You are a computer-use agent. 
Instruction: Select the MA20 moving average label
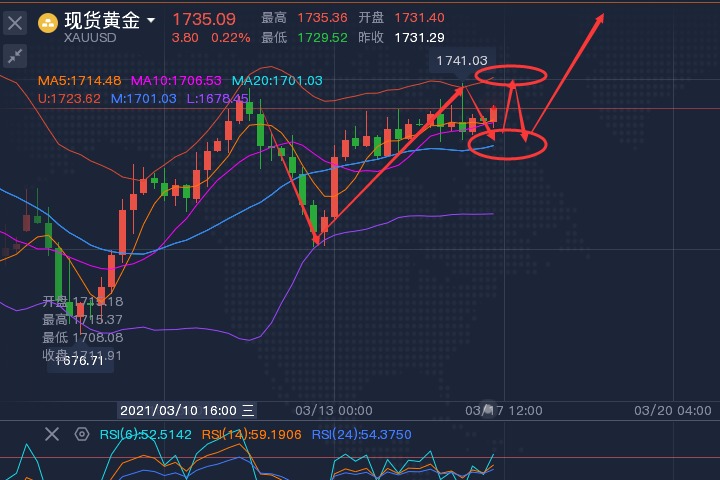pyautogui.click(x=277, y=80)
